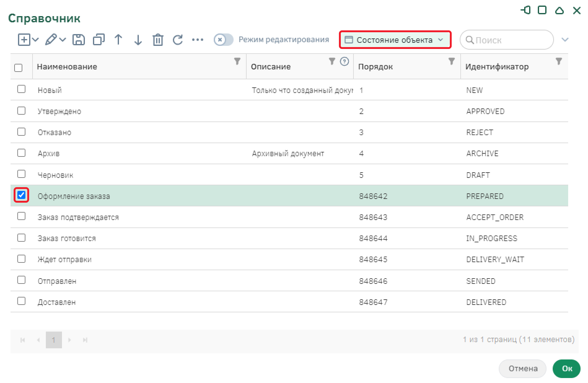This screenshot has height=383, width=588.
Task: Uncheck the Оформление заказа row checkbox
Action: pyautogui.click(x=21, y=195)
